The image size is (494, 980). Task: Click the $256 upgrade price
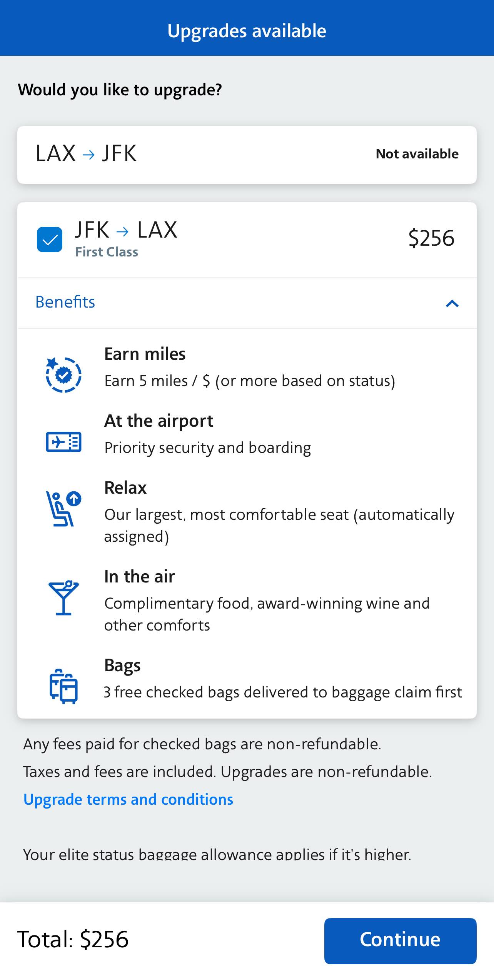431,238
